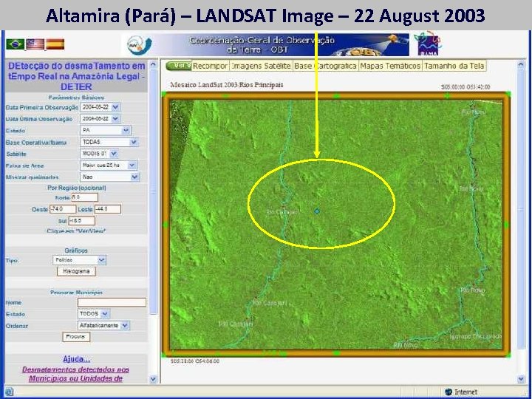The width and height of the screenshot is (532, 399).
Task: Click 'Mosaico LandSat 2003/Rios Principais' caption
Action: point(227,85)
